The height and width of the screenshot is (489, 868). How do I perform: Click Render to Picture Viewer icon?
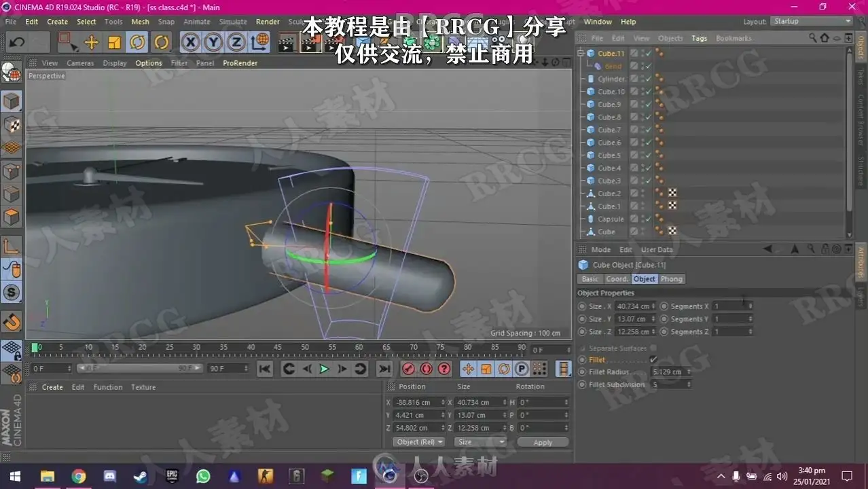310,44
